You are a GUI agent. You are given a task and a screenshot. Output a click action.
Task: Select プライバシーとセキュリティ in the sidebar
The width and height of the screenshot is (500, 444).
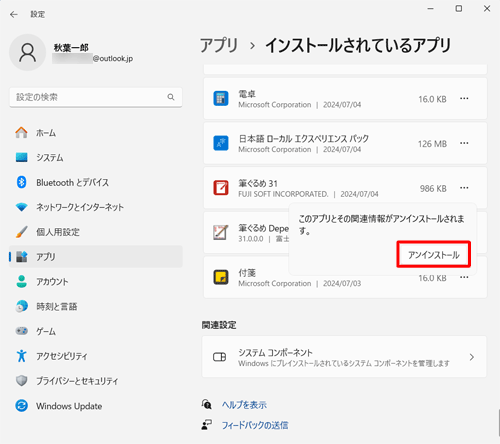point(96,380)
